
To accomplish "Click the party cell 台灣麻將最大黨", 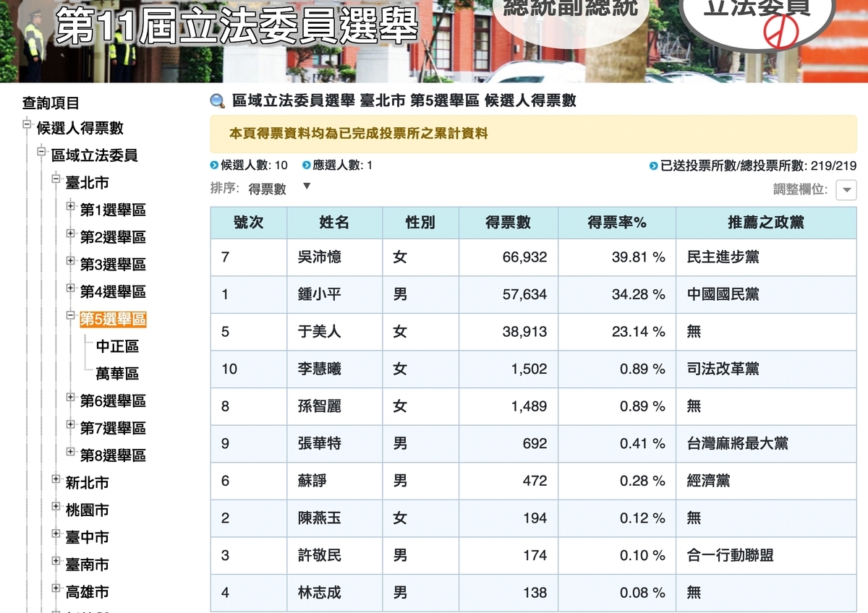I will click(x=738, y=443).
